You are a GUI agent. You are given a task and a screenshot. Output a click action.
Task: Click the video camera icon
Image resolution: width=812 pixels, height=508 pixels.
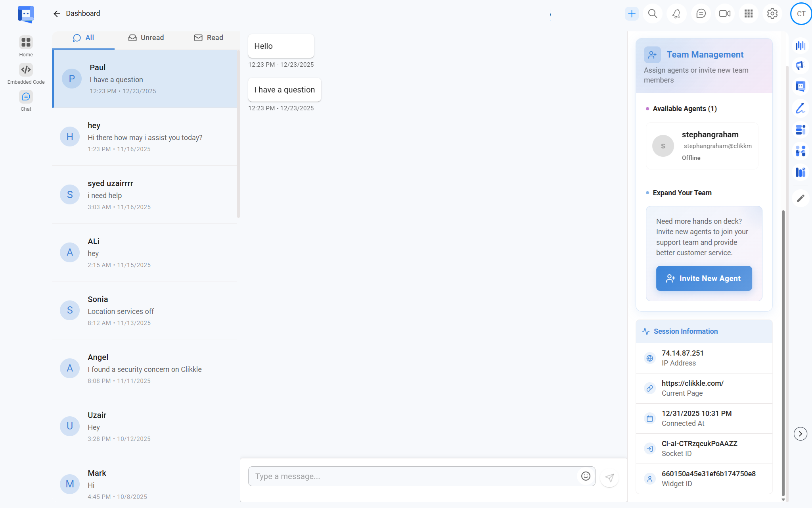click(725, 14)
